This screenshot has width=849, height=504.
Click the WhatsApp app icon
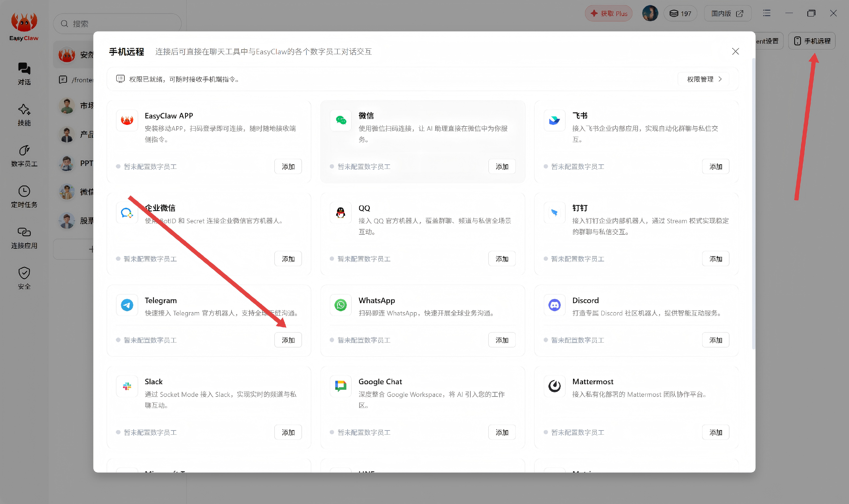point(340,305)
